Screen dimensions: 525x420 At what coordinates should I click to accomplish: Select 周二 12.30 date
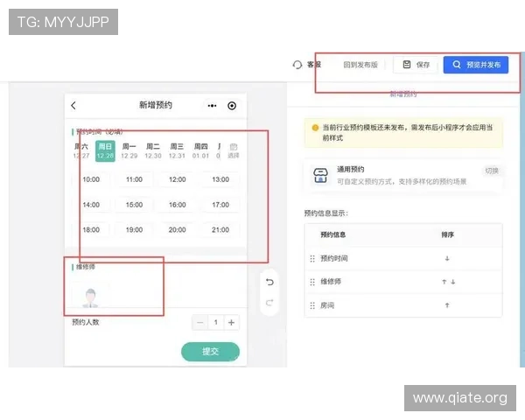point(153,151)
